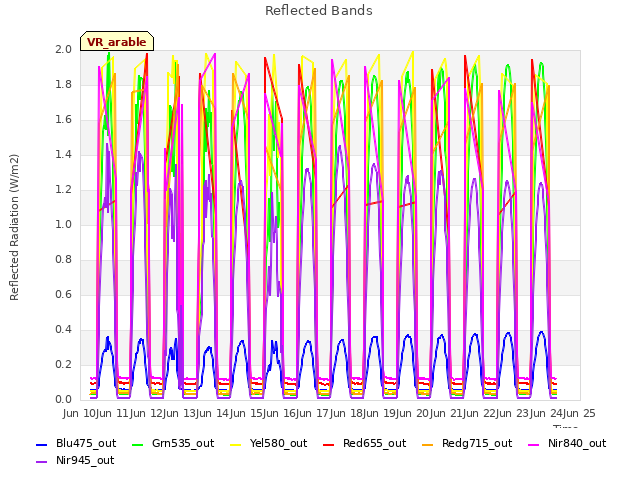Click the Red655_out legend label
Screen dimensions: 640x480
[x=374, y=443]
